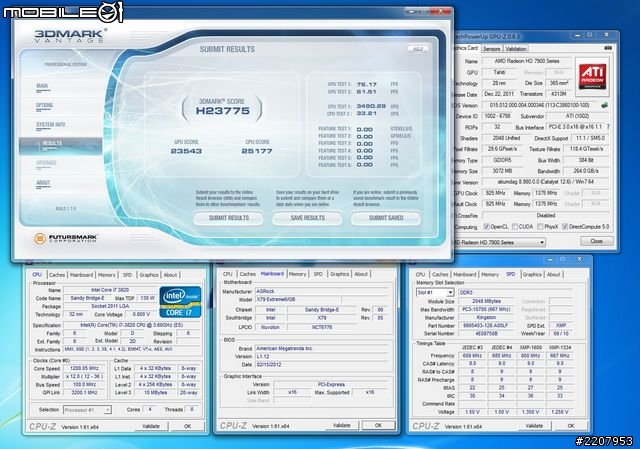Maximize the GPU-Z window

point(590,36)
